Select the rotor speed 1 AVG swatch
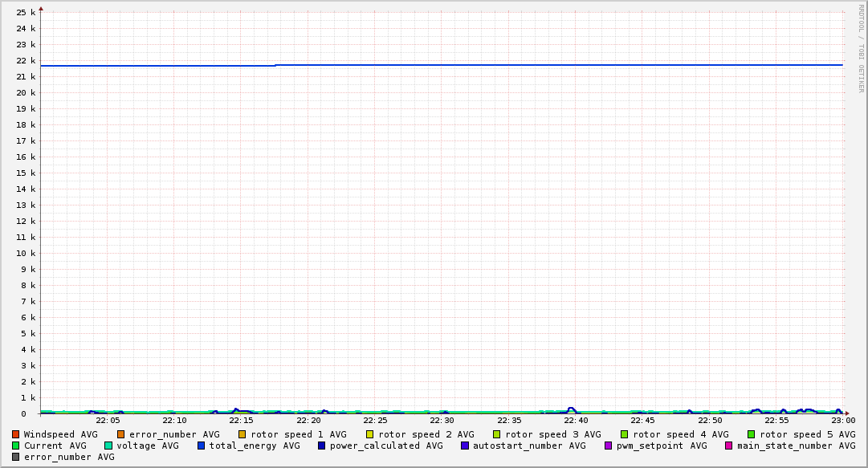The width and height of the screenshot is (868, 468). coord(243,434)
